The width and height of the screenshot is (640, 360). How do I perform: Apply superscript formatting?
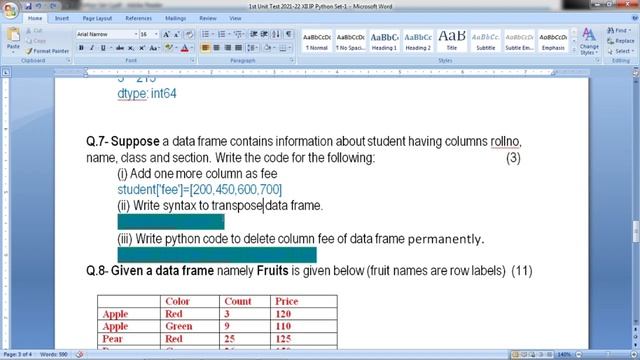click(142, 48)
